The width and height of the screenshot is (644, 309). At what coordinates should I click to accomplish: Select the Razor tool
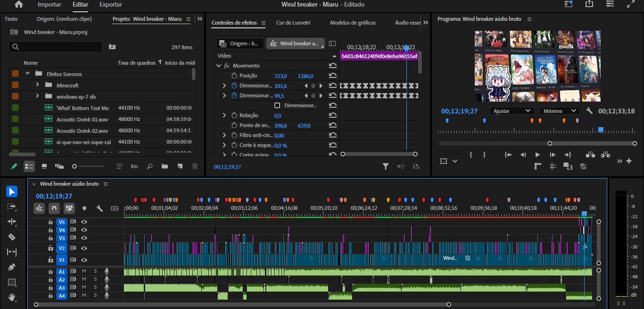(12, 236)
